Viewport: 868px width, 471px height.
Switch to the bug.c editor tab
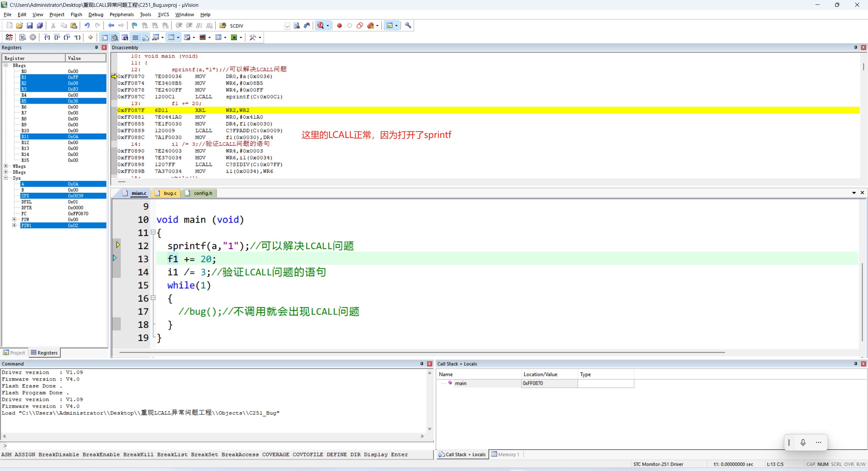click(x=166, y=193)
